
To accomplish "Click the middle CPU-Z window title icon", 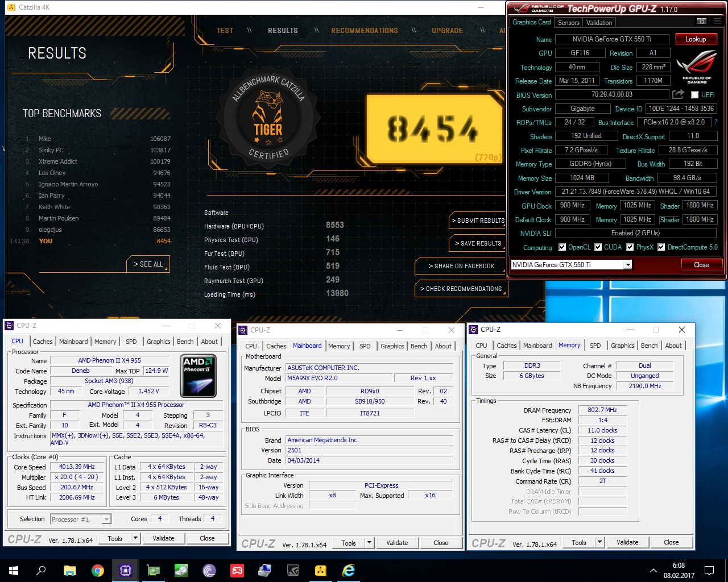I will pos(243,330).
